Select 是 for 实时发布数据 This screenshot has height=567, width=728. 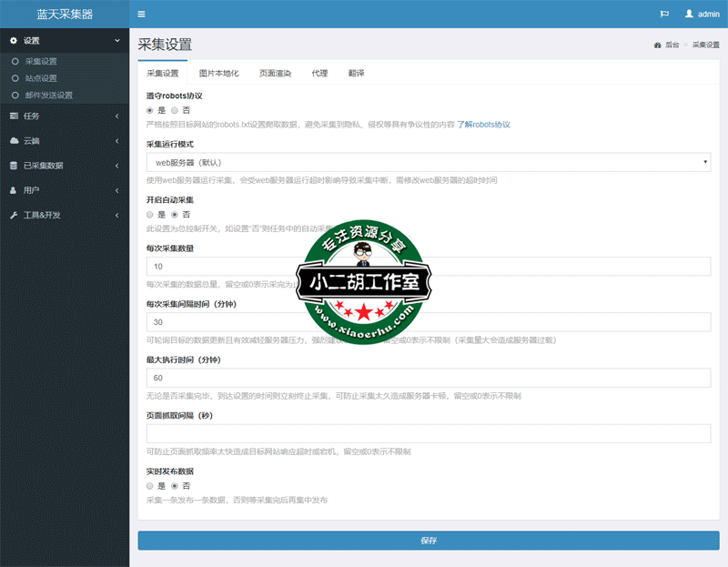tap(150, 486)
